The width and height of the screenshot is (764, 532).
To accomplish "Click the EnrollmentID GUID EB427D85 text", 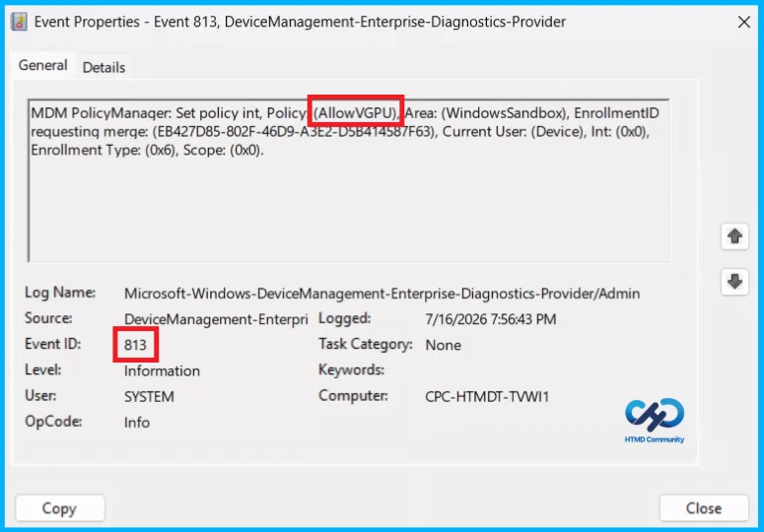I will [x=294, y=132].
